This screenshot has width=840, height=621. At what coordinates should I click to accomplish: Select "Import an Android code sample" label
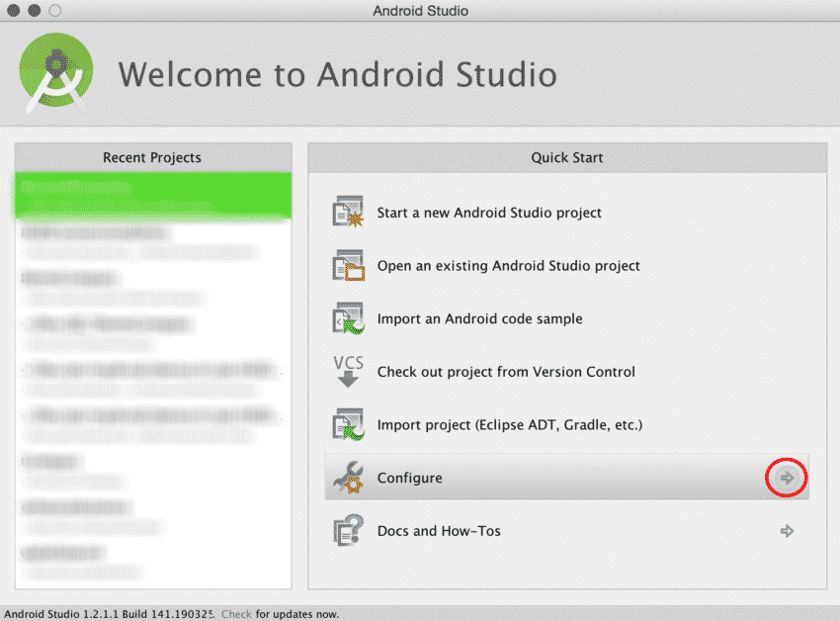479,319
